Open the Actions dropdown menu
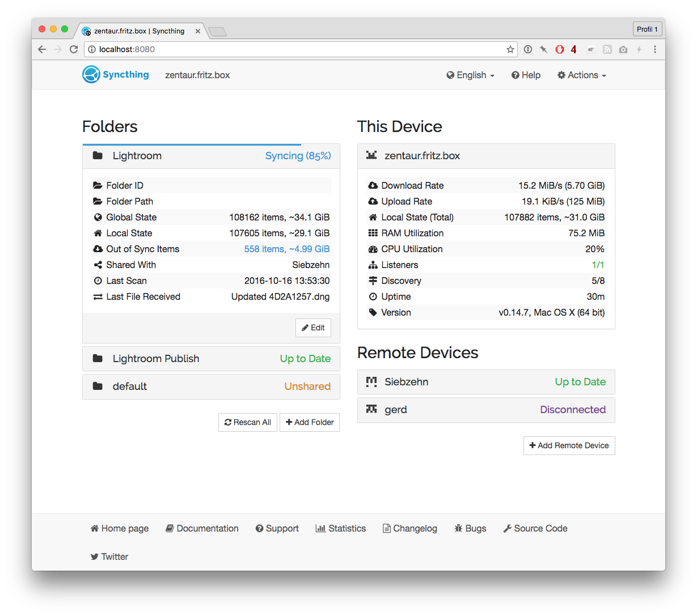Screen dimensions: 697x616 click(581, 75)
